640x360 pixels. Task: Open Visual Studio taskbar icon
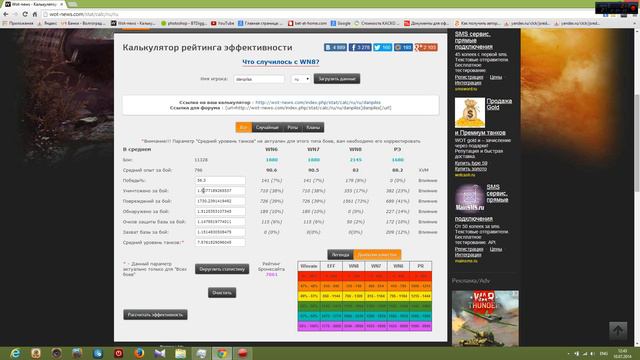(x=160, y=353)
